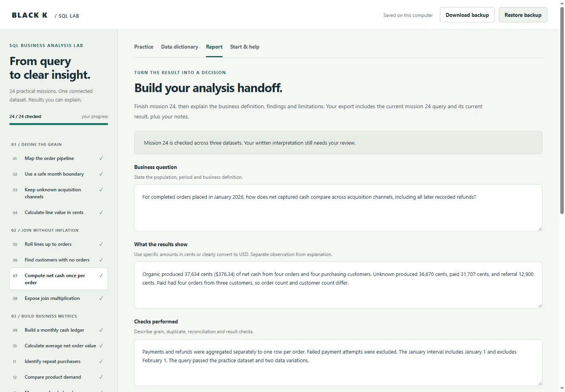Open mission Roll lines up to orders

coord(58,244)
